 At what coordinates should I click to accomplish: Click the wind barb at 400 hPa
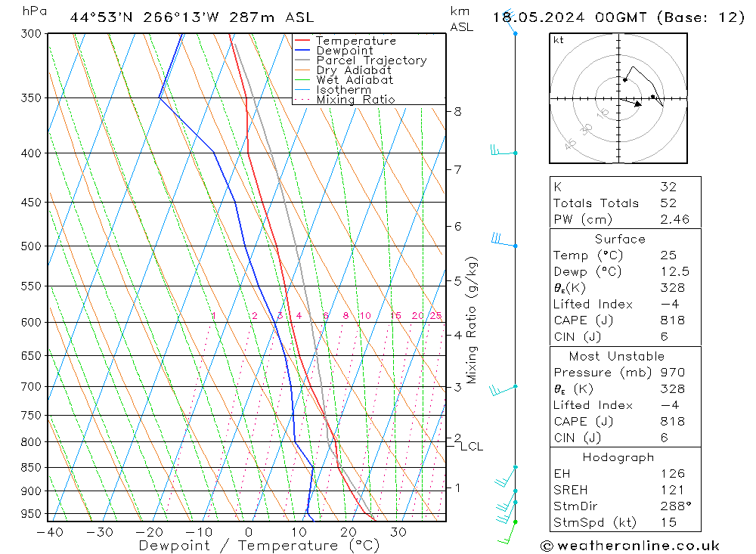503,151
